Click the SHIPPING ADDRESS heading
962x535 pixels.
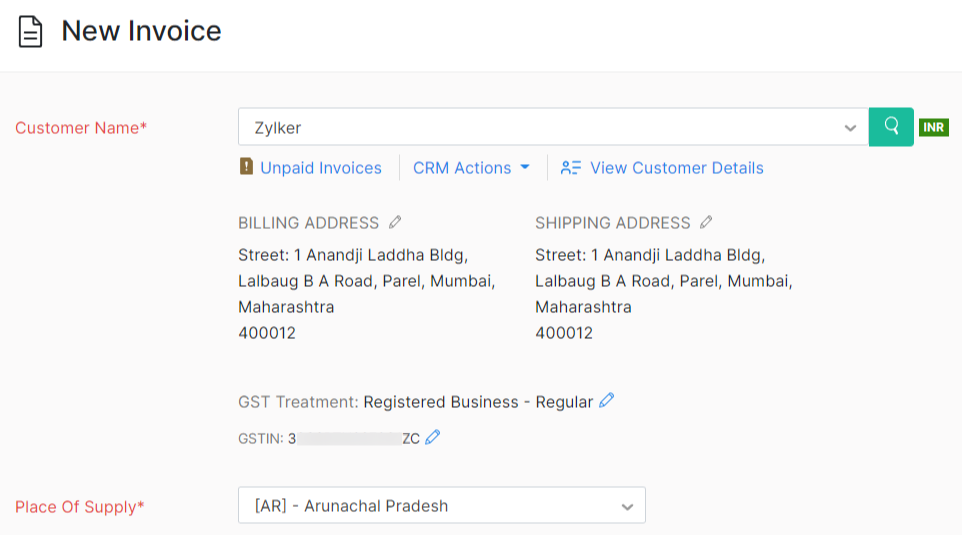click(x=612, y=223)
